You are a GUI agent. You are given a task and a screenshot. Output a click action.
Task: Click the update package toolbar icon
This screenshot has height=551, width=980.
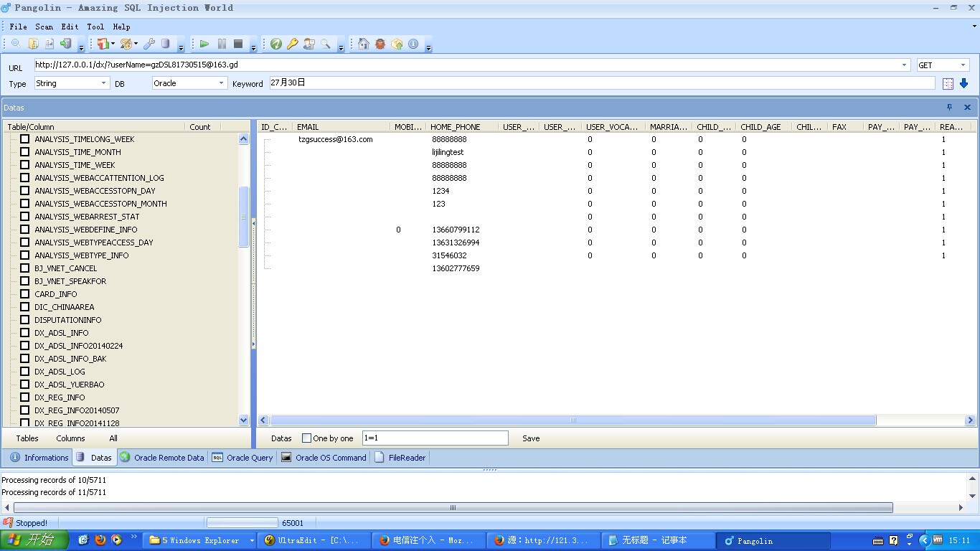coord(397,44)
